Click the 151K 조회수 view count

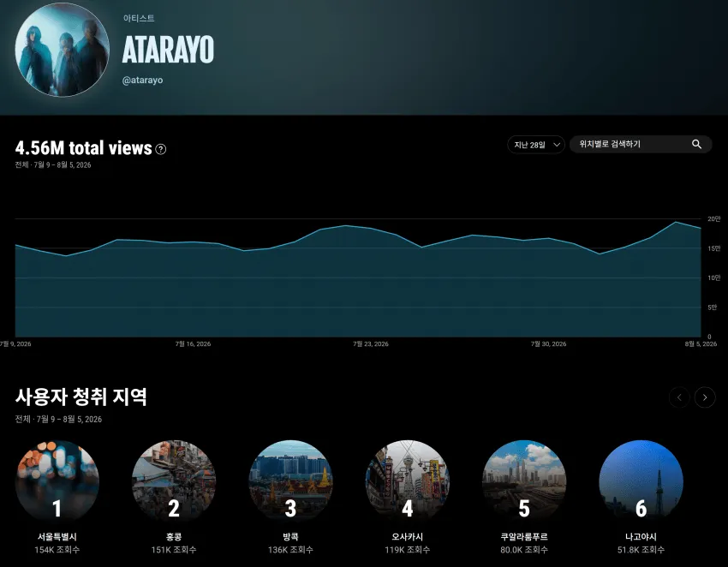(x=174, y=550)
